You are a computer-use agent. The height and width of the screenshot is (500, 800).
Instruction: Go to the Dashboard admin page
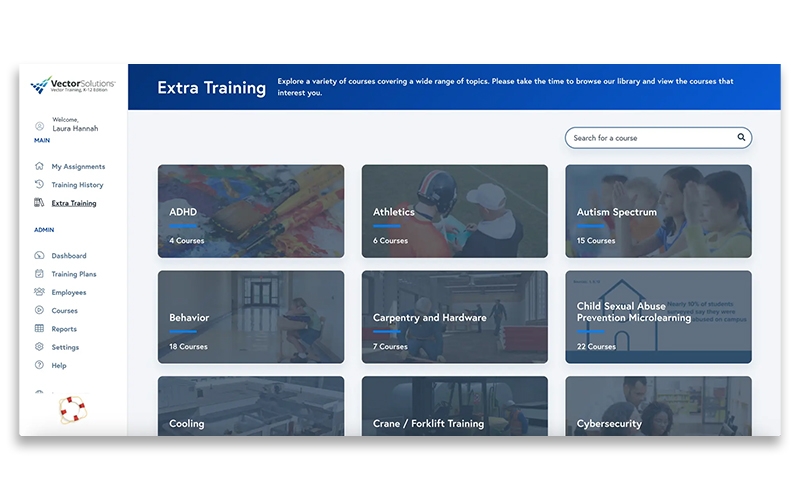click(x=69, y=256)
